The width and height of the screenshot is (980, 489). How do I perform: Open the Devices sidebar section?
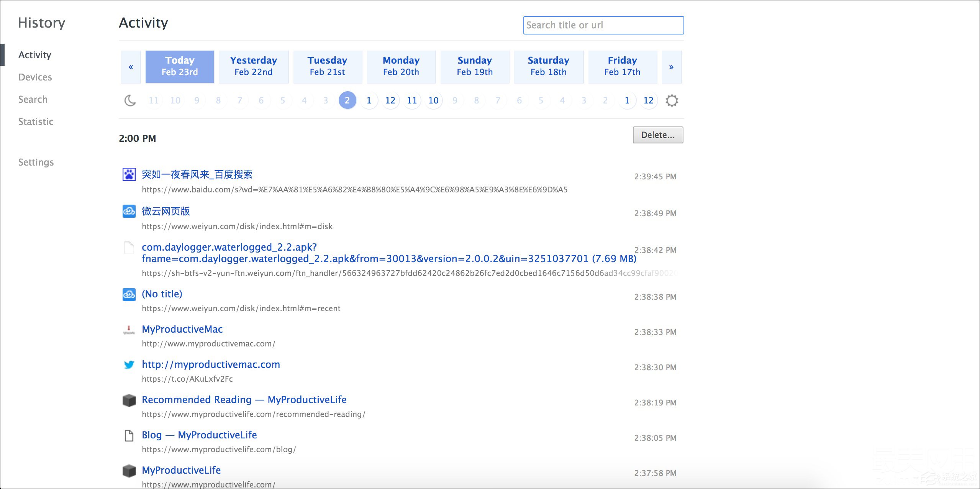click(35, 77)
